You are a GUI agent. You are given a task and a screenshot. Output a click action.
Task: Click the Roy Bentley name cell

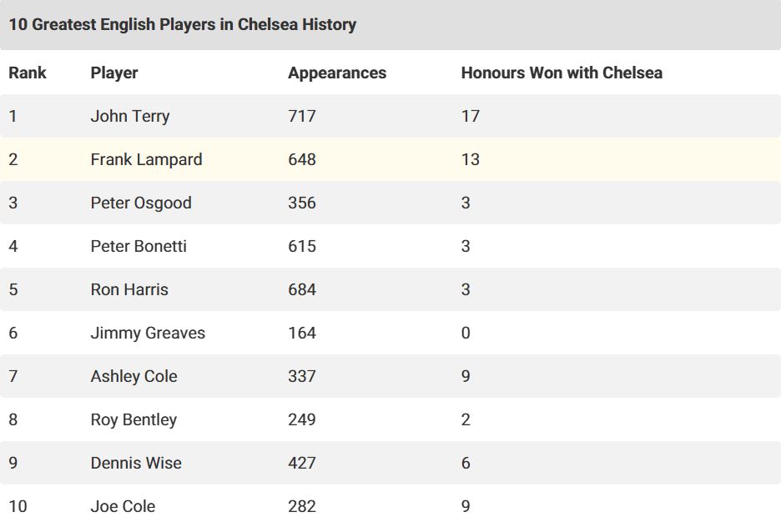point(134,419)
